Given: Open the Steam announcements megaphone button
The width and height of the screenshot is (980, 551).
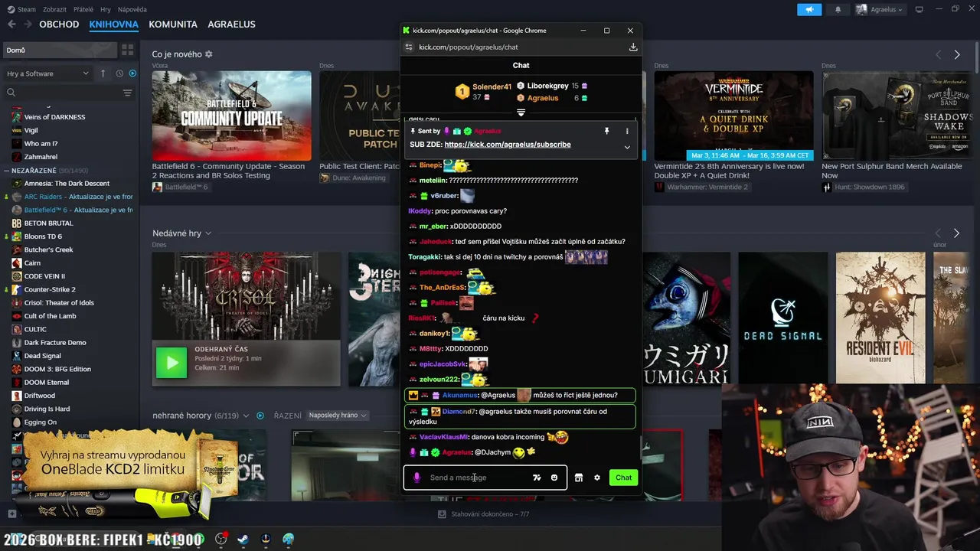Looking at the screenshot, I should coord(809,9).
